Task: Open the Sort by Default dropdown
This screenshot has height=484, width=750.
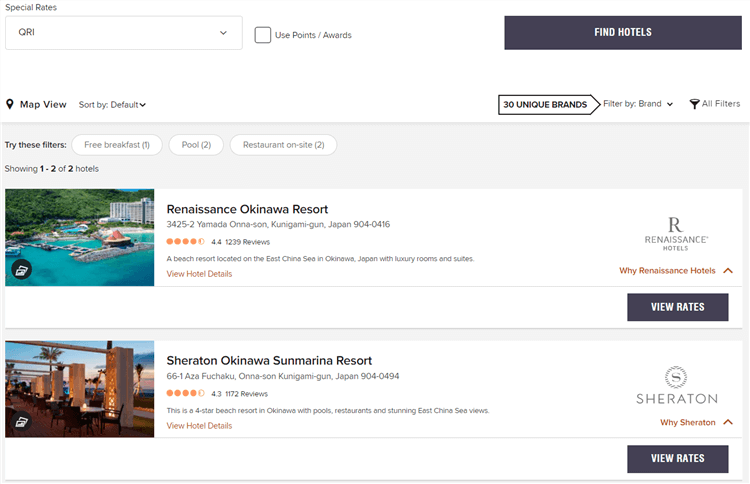Action: coord(113,105)
